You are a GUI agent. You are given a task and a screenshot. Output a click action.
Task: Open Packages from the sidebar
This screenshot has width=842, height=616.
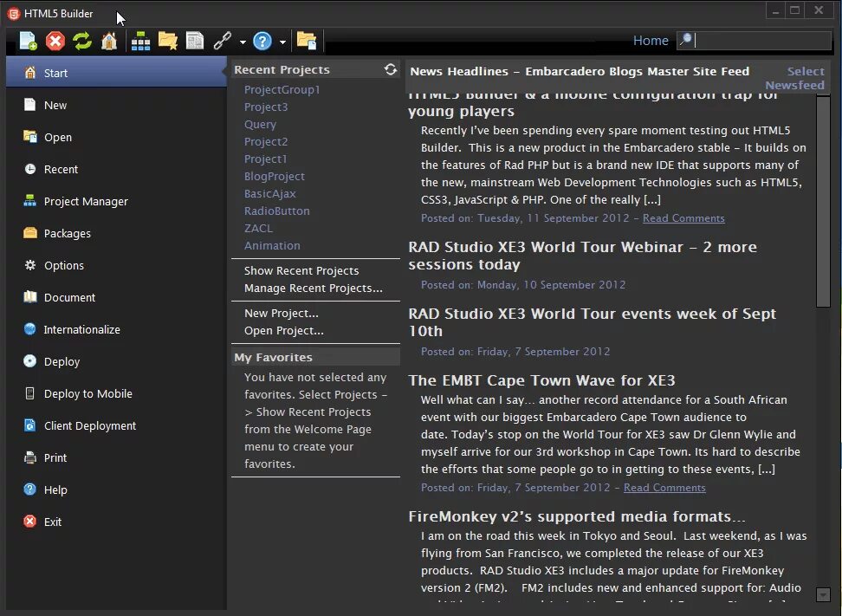pos(117,233)
